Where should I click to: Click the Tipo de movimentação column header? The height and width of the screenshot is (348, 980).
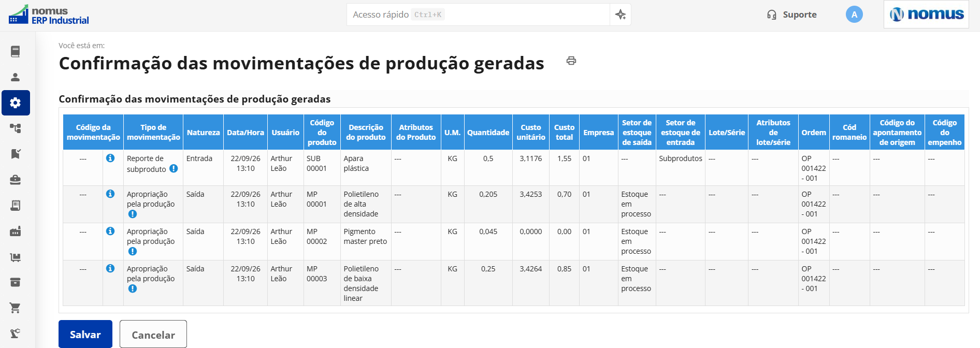tap(153, 132)
